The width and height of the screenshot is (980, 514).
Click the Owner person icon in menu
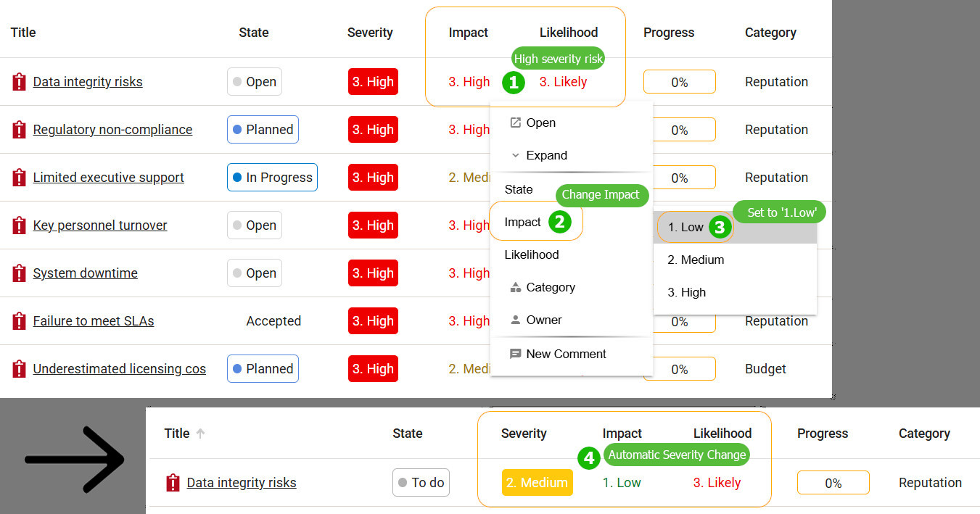coord(516,320)
